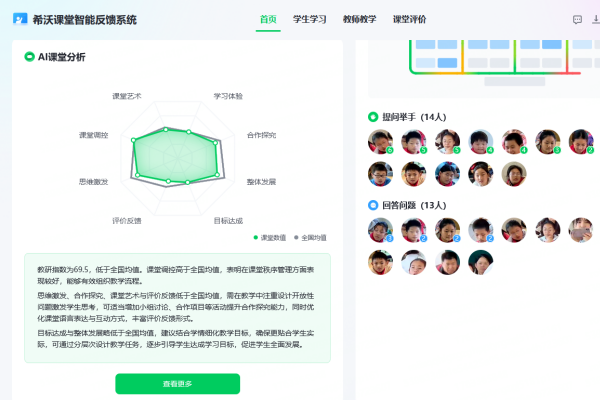
Task: Select first student avatar under 提问举手
Action: click(x=380, y=142)
